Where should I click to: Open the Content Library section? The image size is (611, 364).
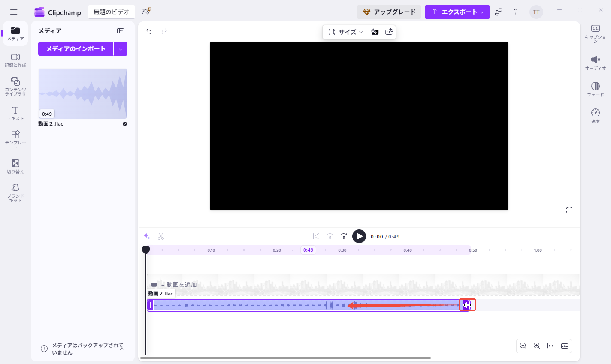[15, 84]
